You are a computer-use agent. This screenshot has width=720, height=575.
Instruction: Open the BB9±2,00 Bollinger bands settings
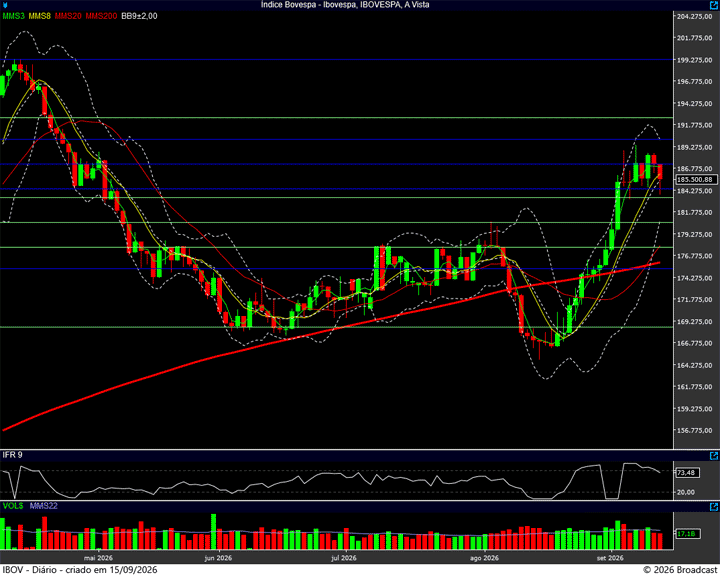[139, 16]
